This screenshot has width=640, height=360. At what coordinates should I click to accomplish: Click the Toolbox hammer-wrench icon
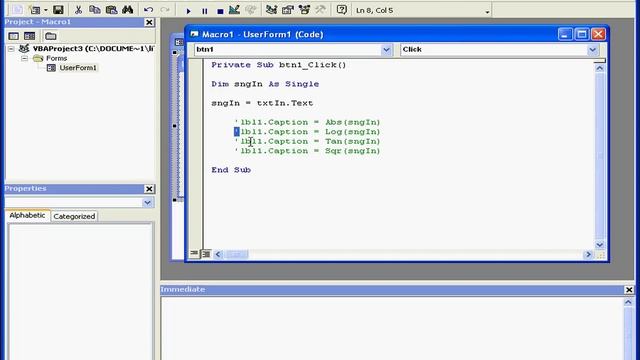pos(320,9)
